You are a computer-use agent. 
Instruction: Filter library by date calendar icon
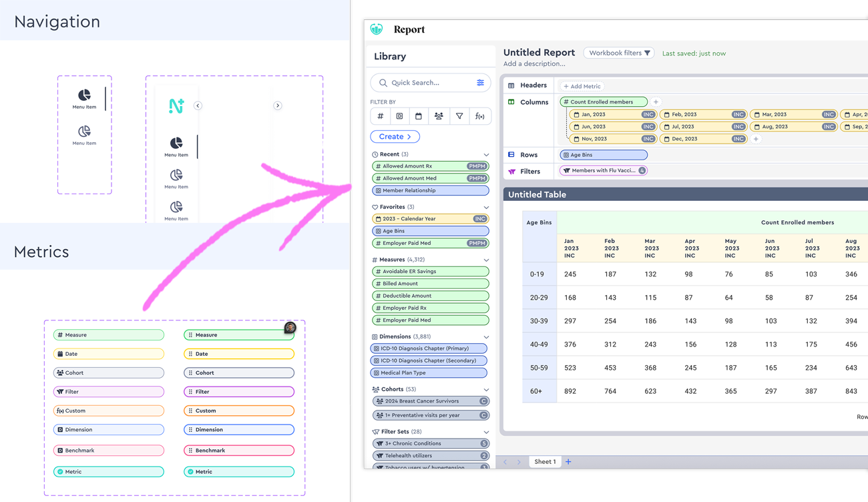[x=419, y=116]
